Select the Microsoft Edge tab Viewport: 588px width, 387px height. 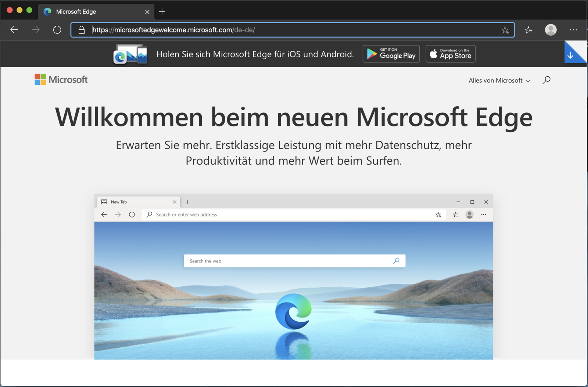click(x=96, y=12)
